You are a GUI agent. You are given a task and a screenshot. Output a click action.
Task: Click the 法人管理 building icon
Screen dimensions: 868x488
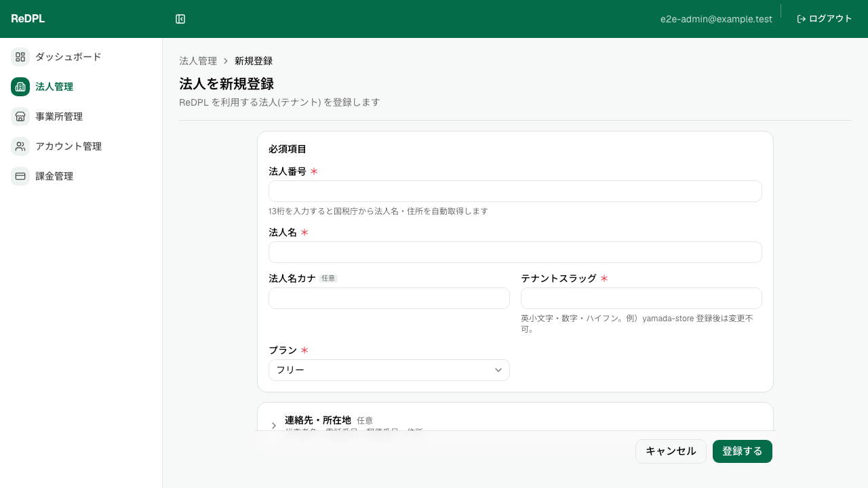pyautogui.click(x=20, y=87)
